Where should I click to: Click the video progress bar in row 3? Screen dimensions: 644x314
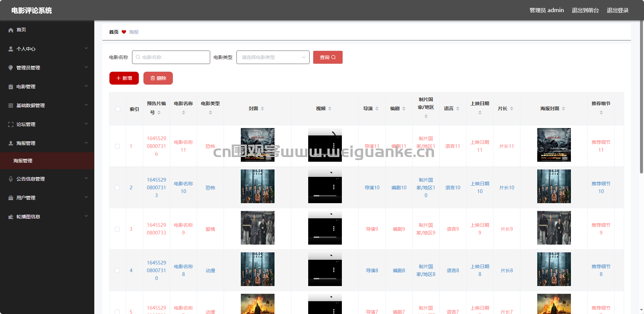pos(325,237)
